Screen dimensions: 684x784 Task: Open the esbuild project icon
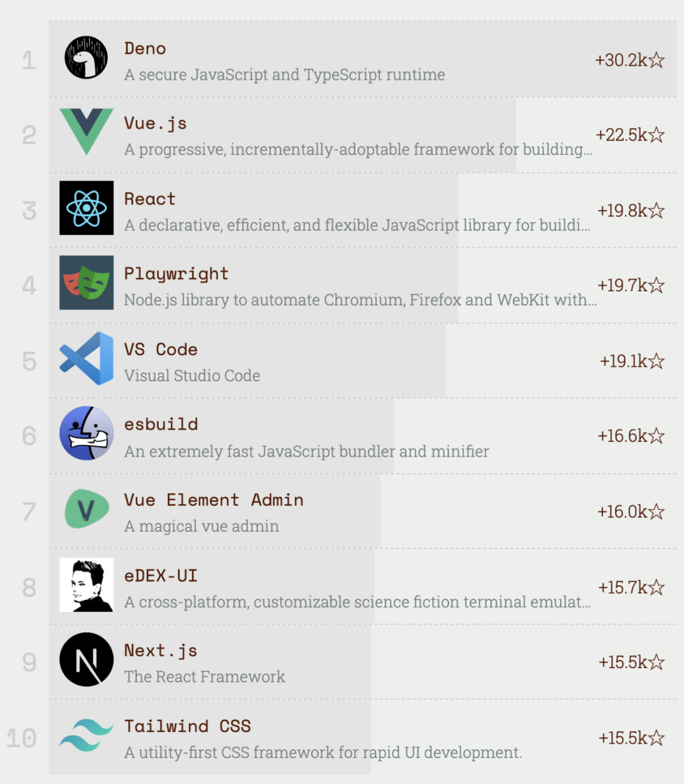86,433
